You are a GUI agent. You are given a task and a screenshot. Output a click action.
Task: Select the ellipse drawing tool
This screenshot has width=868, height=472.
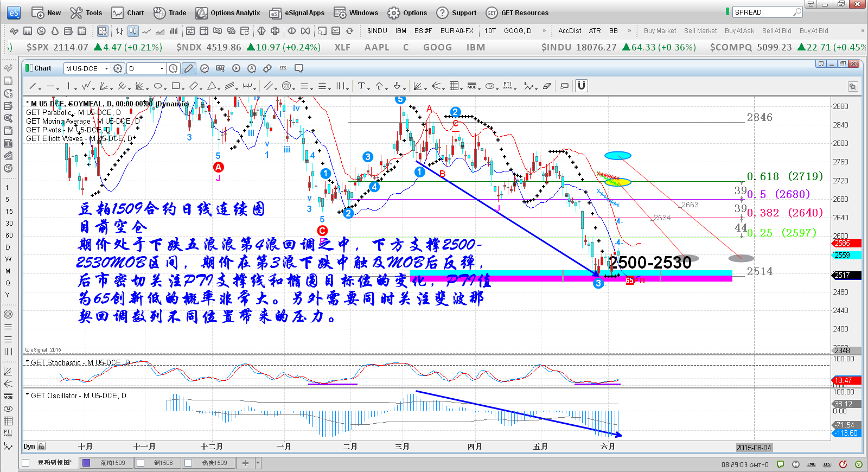[x=157, y=86]
